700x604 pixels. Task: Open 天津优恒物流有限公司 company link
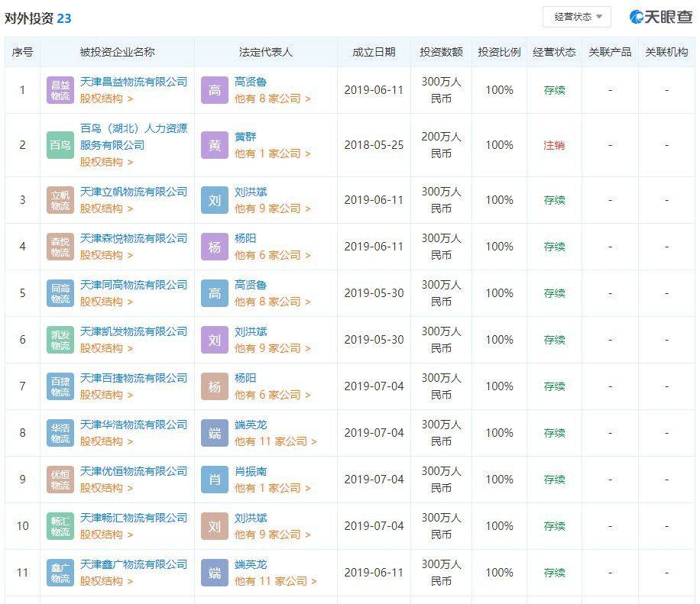[x=134, y=471]
